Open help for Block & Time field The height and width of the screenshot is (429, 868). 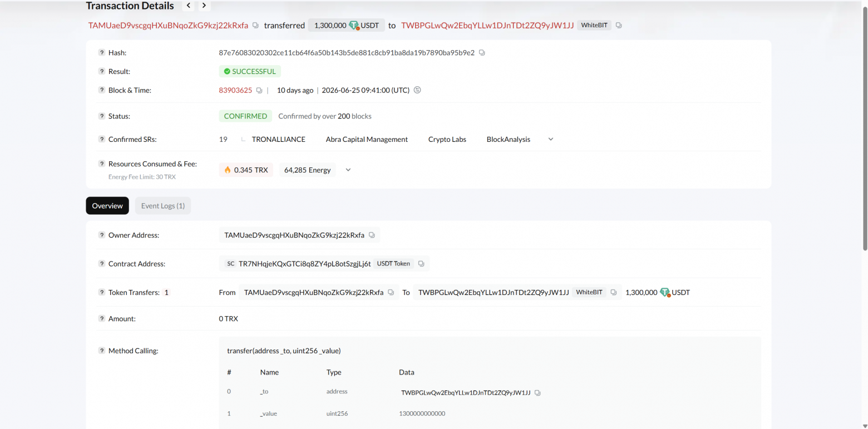click(102, 90)
